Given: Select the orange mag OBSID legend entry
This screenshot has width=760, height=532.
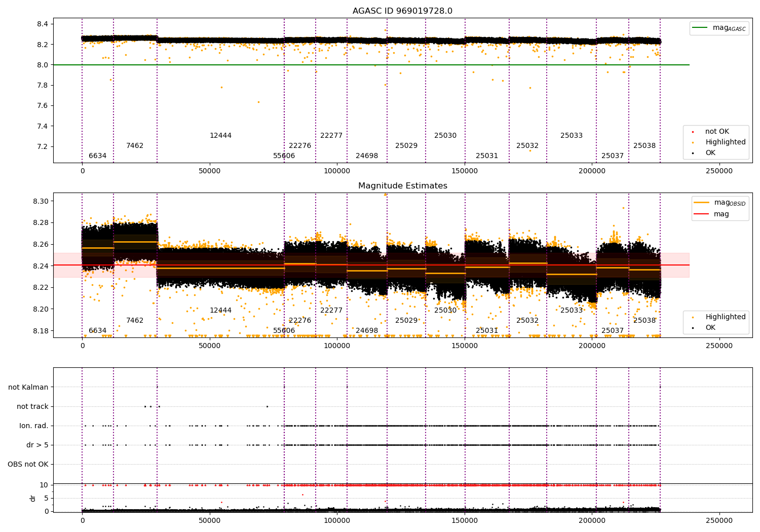Looking at the screenshot, I should coord(719,203).
